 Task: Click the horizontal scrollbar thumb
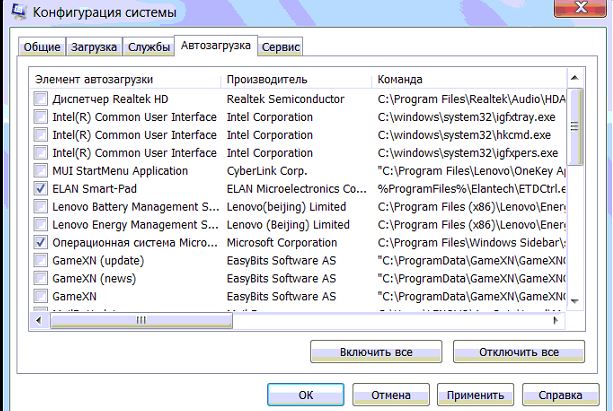[141, 321]
